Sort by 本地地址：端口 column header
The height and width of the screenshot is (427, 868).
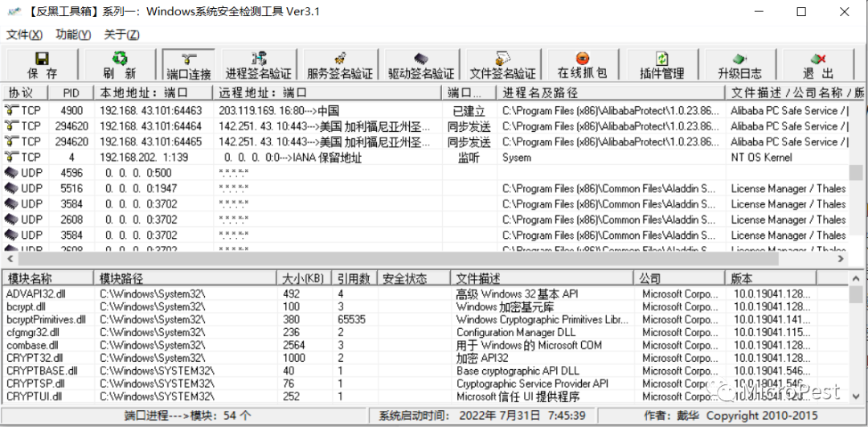[x=153, y=92]
